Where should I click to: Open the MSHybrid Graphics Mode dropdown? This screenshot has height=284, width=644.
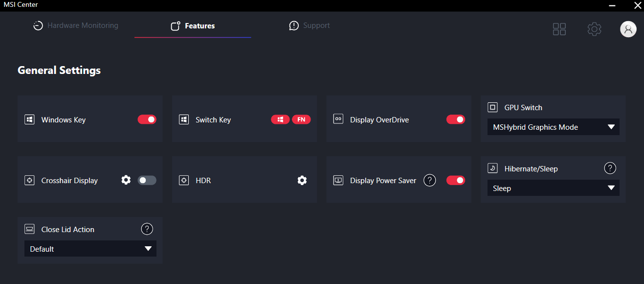(x=554, y=127)
